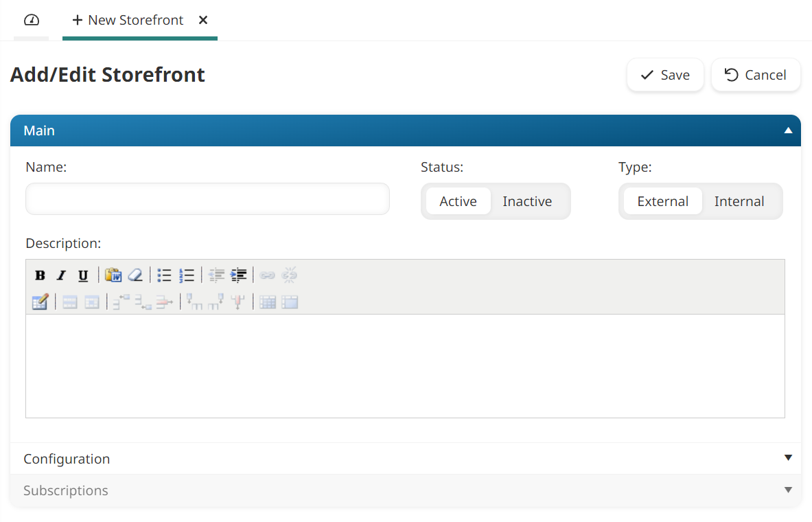Apply underline formatting in the description editor
The image size is (812, 522).
click(x=82, y=275)
